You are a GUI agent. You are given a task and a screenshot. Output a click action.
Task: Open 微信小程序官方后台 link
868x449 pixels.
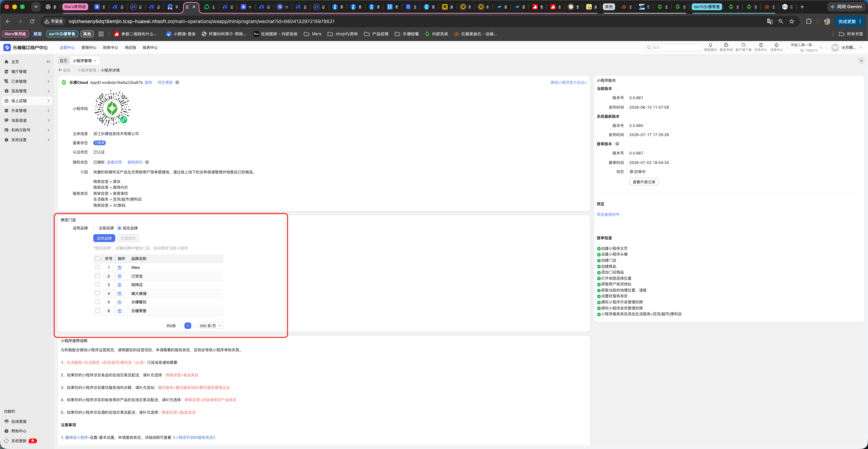(x=569, y=82)
